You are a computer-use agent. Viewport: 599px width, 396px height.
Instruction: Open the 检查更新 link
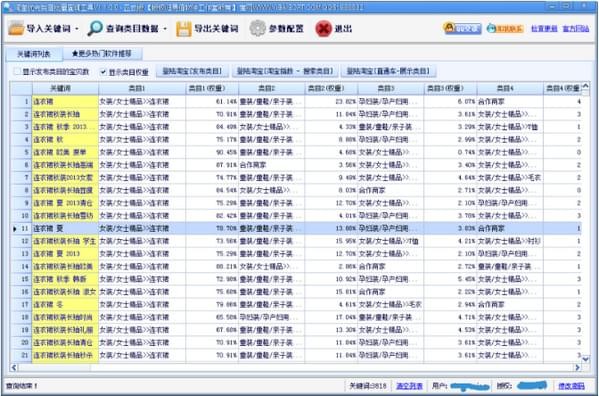(x=544, y=29)
